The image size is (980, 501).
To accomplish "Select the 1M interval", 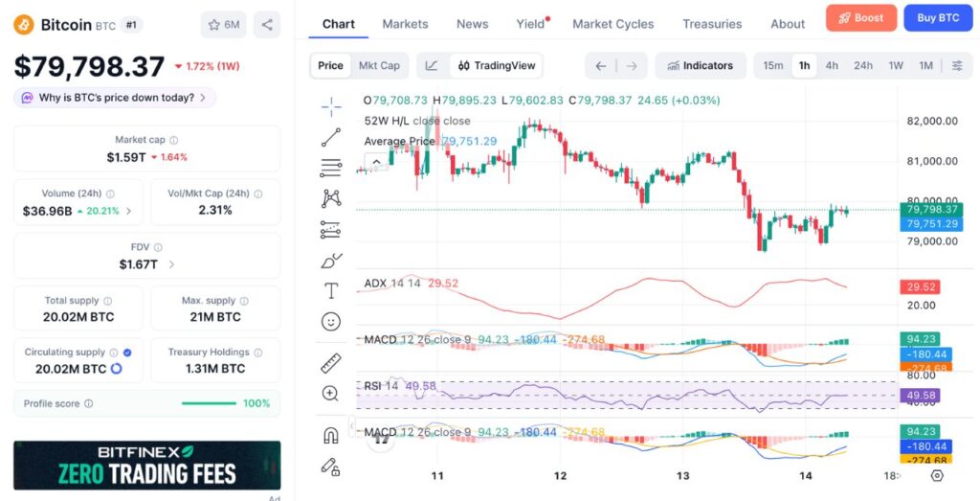I will (x=925, y=66).
